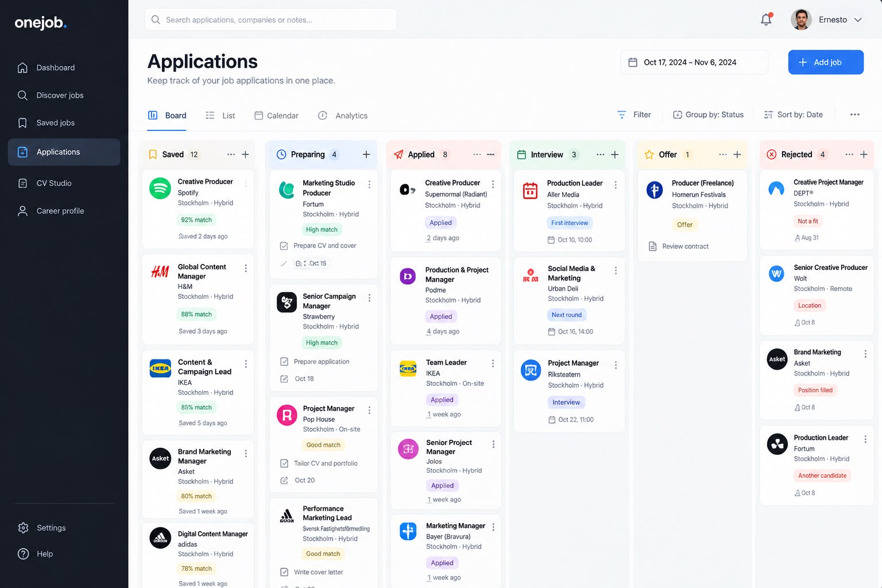Open board toolbar more options
The height and width of the screenshot is (588, 882).
(x=855, y=115)
